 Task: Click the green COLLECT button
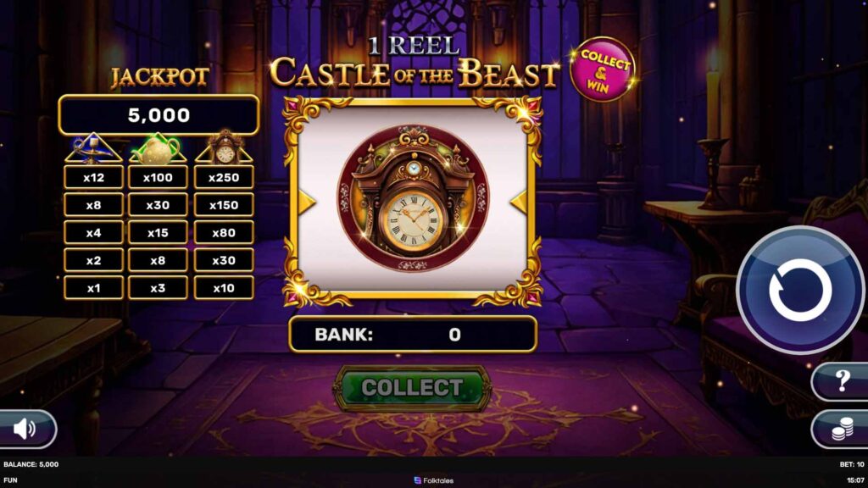[x=412, y=388]
